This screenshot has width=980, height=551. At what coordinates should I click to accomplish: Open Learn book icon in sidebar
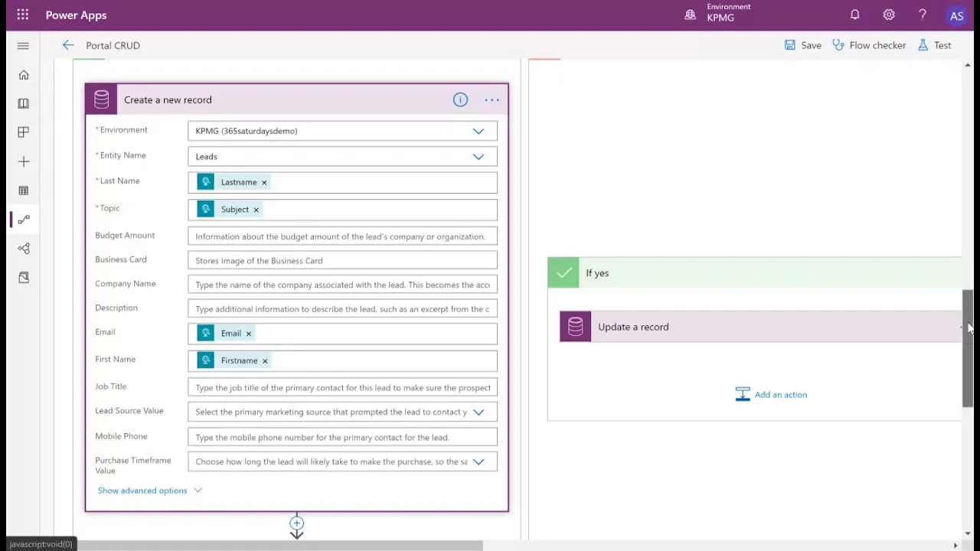[24, 103]
